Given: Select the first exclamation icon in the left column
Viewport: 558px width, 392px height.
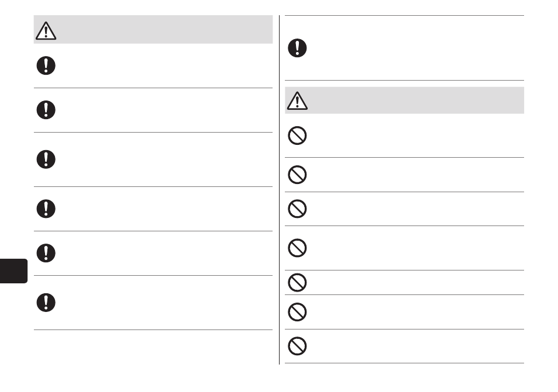Looking at the screenshot, I should 46,65.
